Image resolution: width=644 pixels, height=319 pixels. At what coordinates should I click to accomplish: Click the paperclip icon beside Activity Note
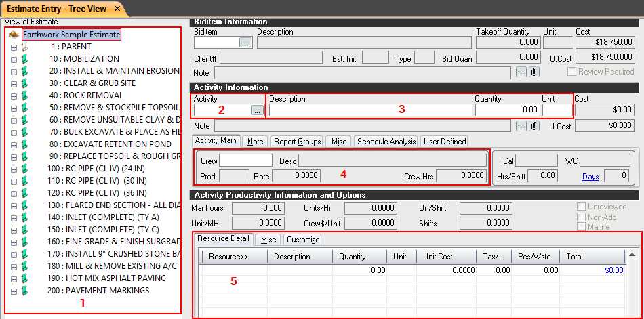coord(534,125)
